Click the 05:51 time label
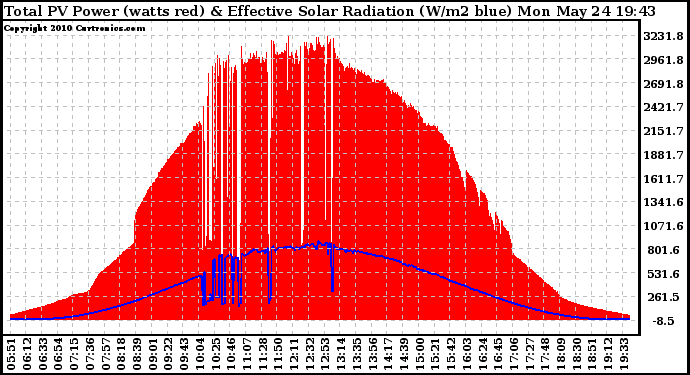Image resolution: width=690 pixels, height=375 pixels. [11, 354]
